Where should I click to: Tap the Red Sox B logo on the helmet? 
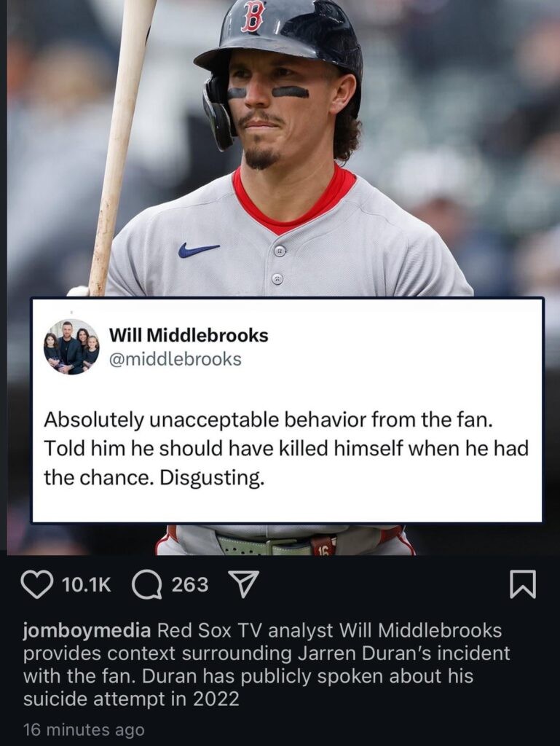tap(252, 17)
